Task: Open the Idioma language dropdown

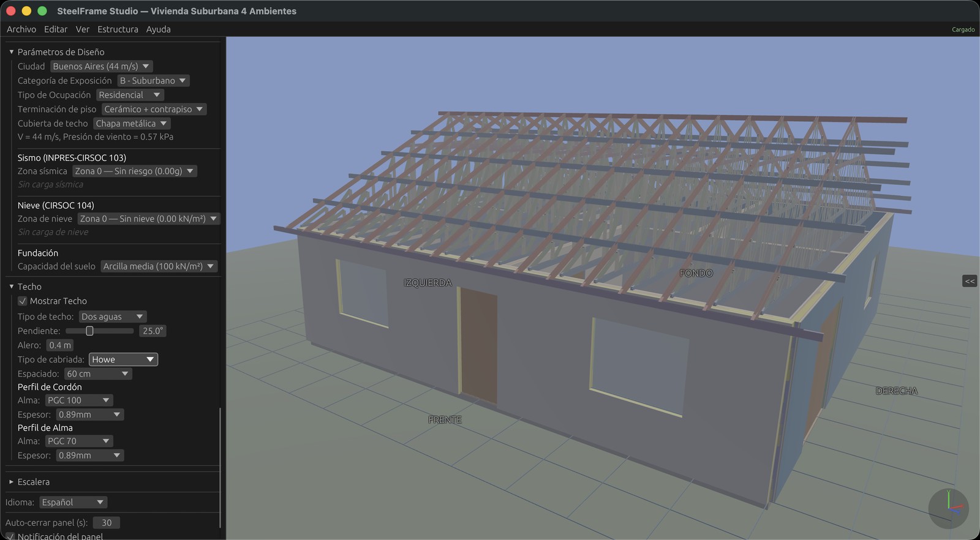Action: pos(73,502)
